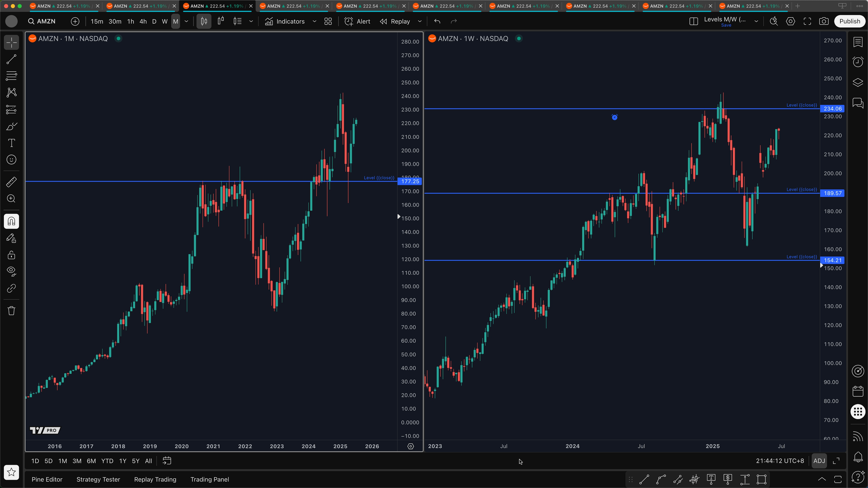The width and height of the screenshot is (868, 488).
Task: Toggle the ADJ adjusted data button
Action: [819, 461]
